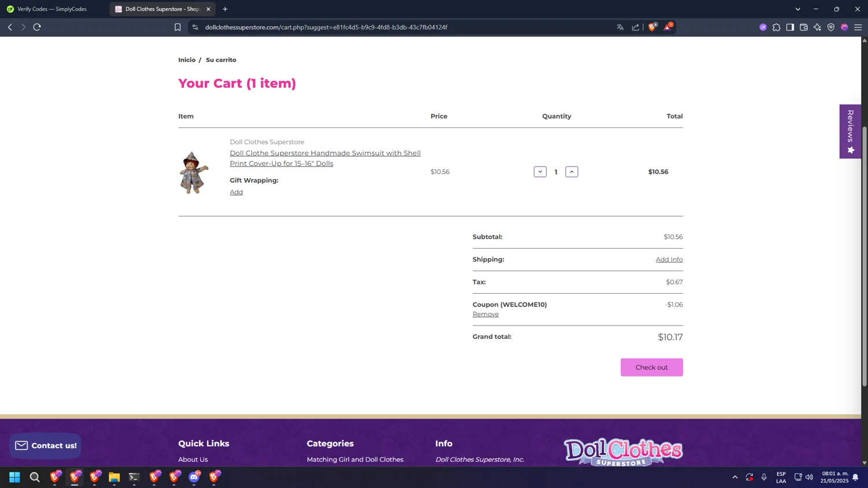
Task: Click the grand total $10.17 amount
Action: (670, 337)
